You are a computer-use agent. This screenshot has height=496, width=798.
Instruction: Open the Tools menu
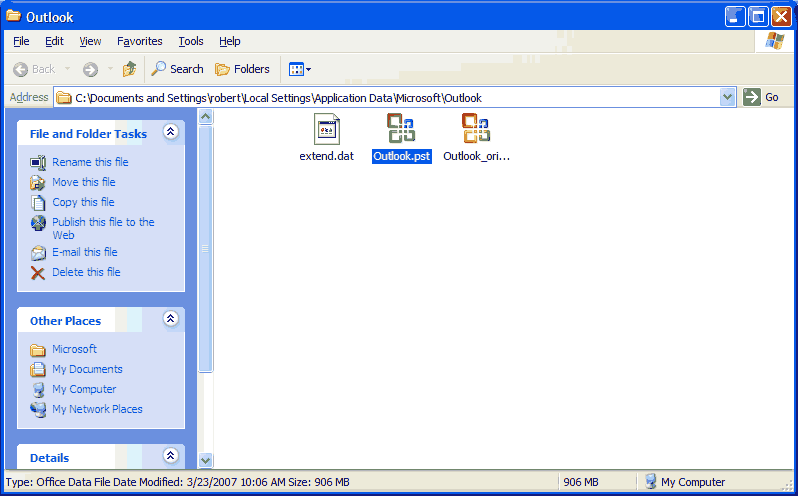[191, 41]
